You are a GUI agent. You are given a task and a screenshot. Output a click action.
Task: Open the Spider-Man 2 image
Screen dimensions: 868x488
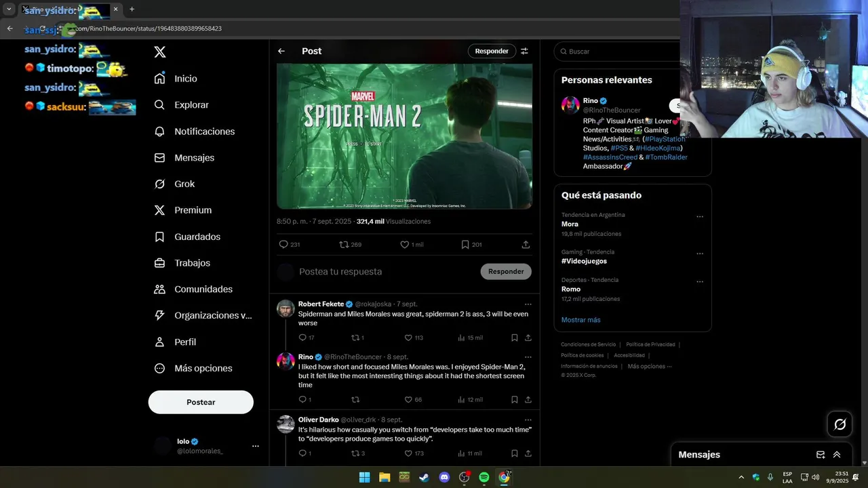pyautogui.click(x=404, y=136)
